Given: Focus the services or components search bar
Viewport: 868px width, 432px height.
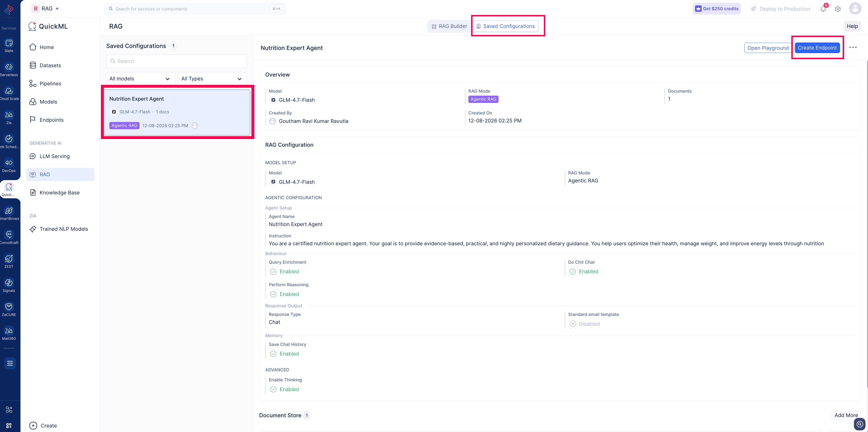Looking at the screenshot, I should (x=195, y=9).
